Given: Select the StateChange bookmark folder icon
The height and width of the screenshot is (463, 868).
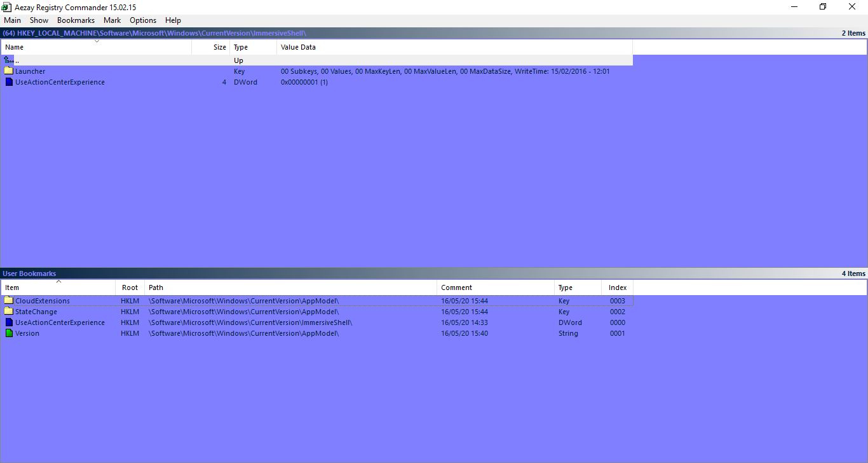Looking at the screenshot, I should click(x=8, y=311).
